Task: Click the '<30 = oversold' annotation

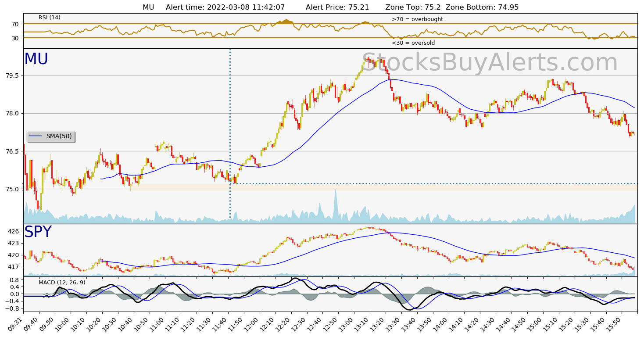Action: point(413,43)
